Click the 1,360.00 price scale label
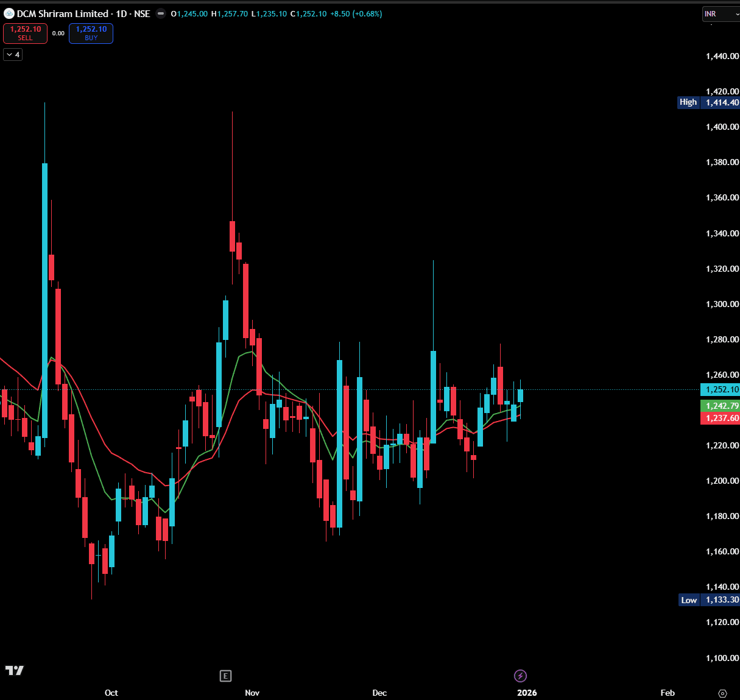This screenshot has height=700, width=740. pos(722,197)
